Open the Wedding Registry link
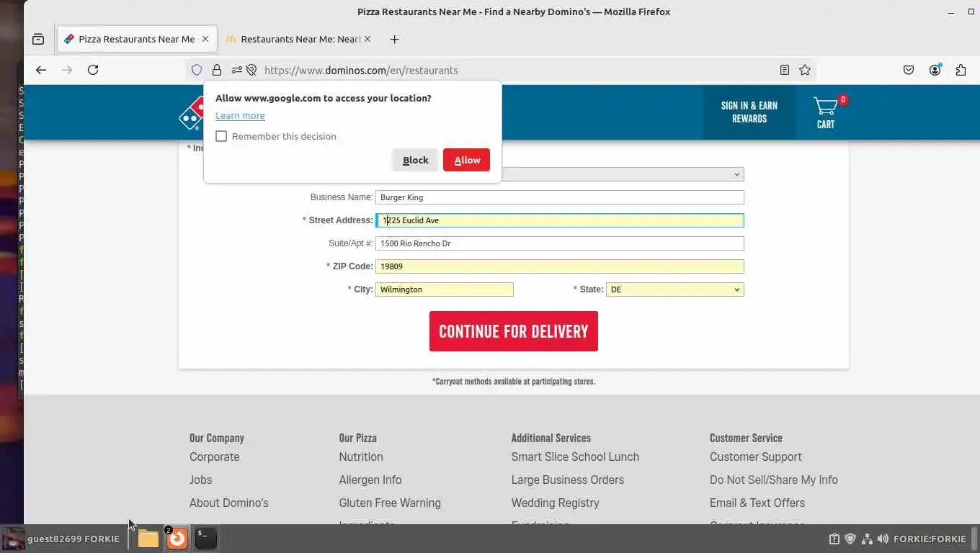Image resolution: width=980 pixels, height=553 pixels. pyautogui.click(x=556, y=503)
